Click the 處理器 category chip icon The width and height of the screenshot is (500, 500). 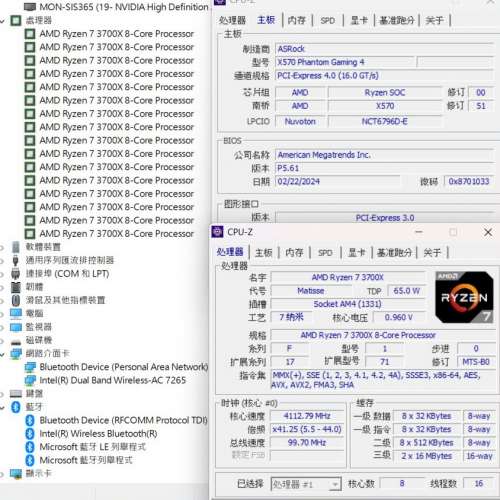pyautogui.click(x=16, y=20)
